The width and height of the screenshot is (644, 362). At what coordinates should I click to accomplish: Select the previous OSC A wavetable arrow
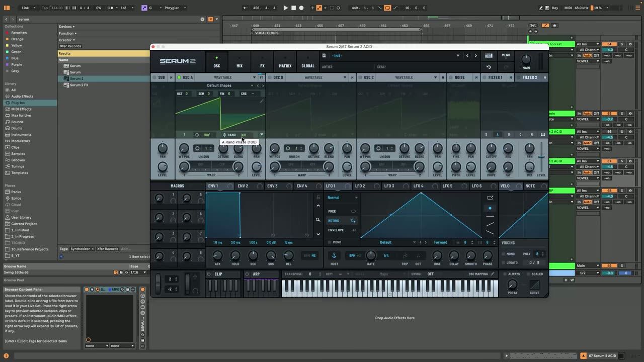(258, 85)
